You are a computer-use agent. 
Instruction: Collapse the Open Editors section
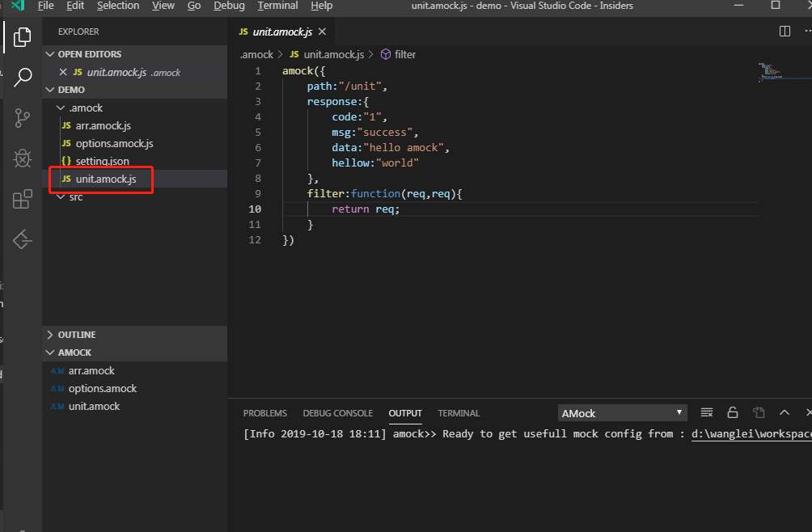134,54
